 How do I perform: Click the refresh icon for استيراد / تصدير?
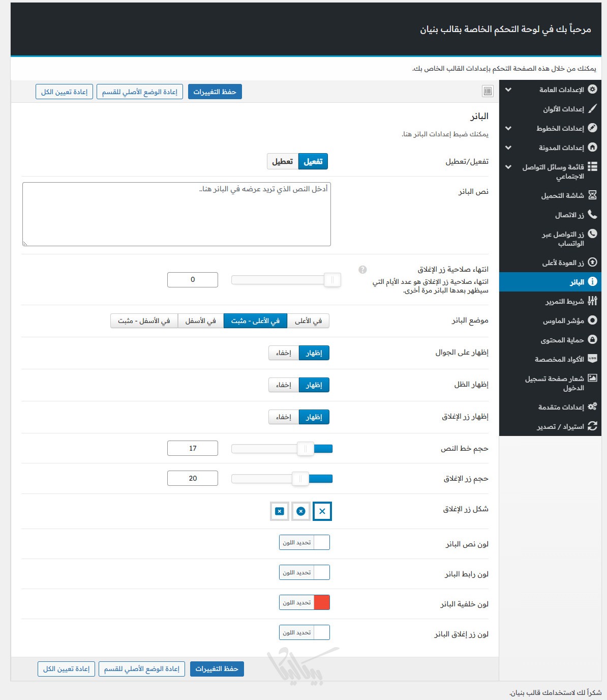592,426
